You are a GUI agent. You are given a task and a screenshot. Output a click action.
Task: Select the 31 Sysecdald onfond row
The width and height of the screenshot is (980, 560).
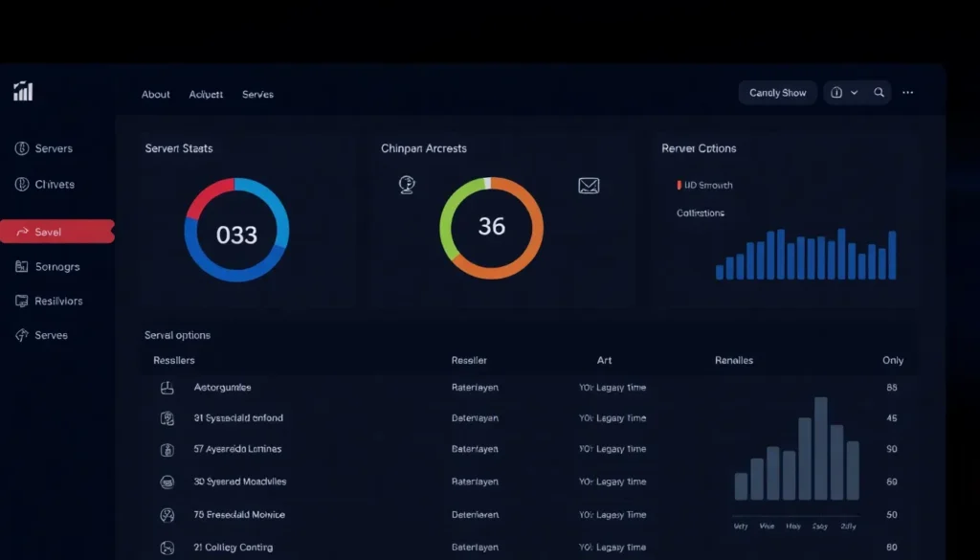click(238, 418)
